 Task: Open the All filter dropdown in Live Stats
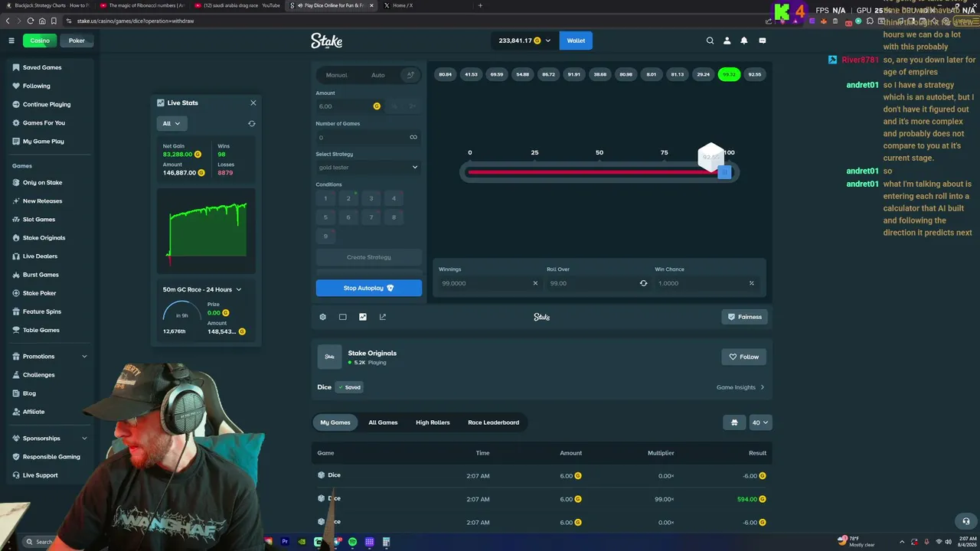[172, 123]
